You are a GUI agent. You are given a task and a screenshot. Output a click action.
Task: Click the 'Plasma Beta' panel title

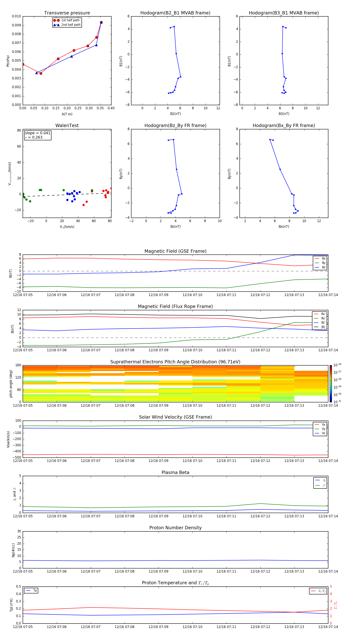pos(175,472)
